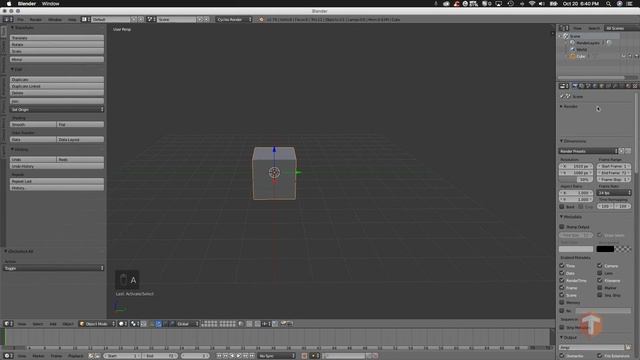Click the Repeat Last button

click(57, 181)
